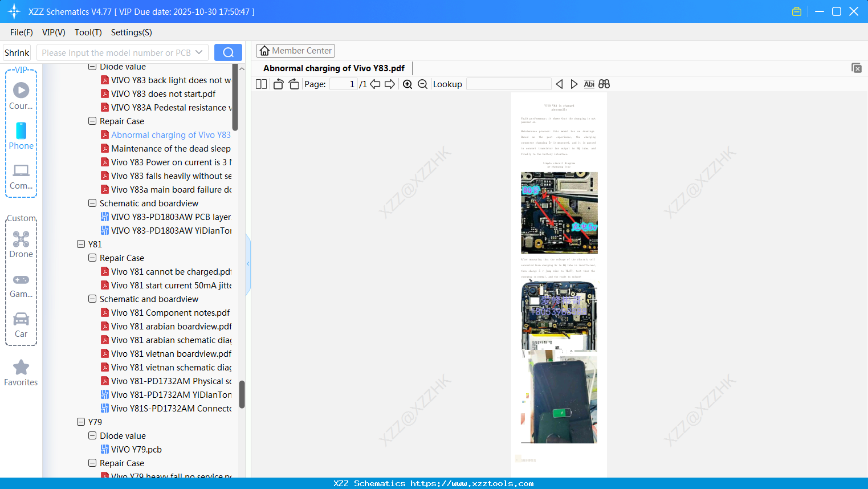
Task: Click the panel collapse handle beside tree
Action: click(248, 264)
